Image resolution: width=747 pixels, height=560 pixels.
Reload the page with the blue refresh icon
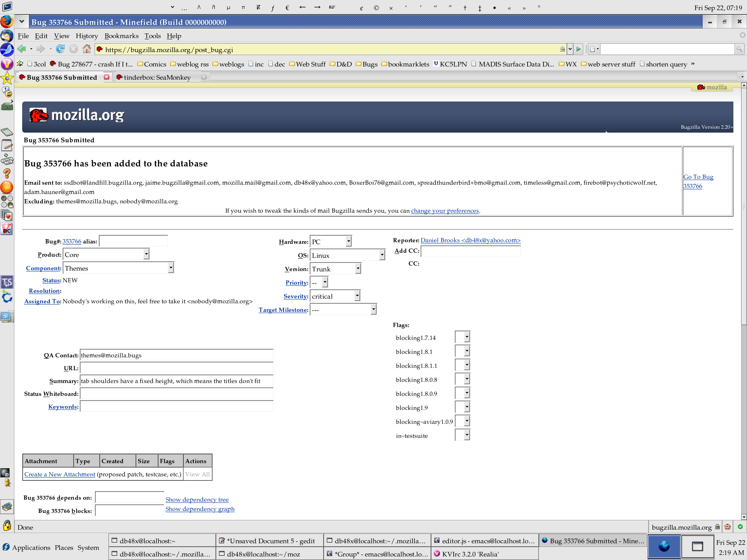pyautogui.click(x=60, y=49)
